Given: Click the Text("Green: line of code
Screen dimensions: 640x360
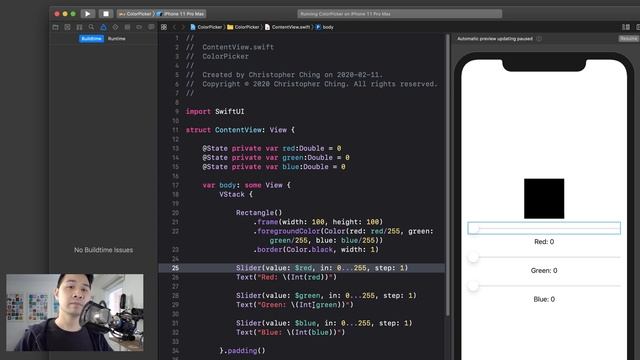Looking at the screenshot, I should 295,304.
